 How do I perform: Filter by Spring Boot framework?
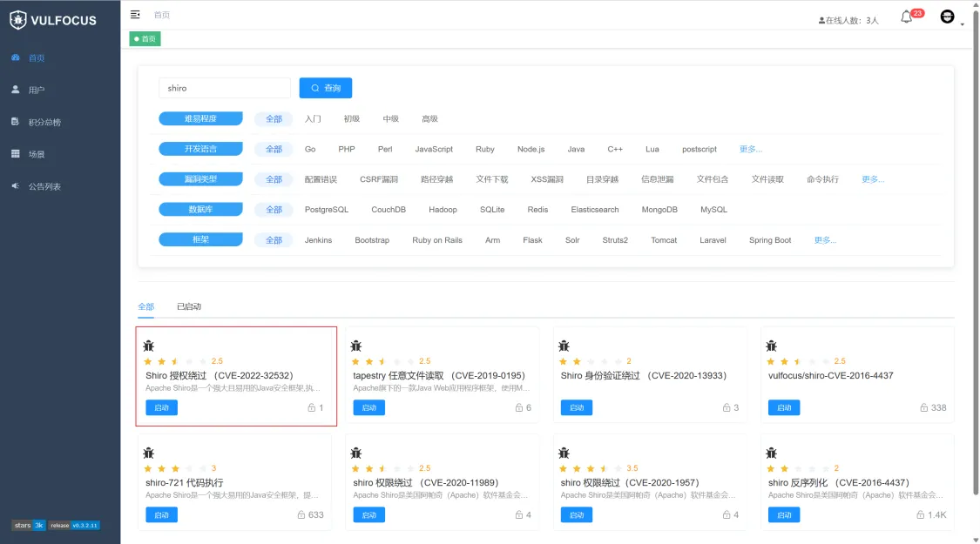point(770,240)
